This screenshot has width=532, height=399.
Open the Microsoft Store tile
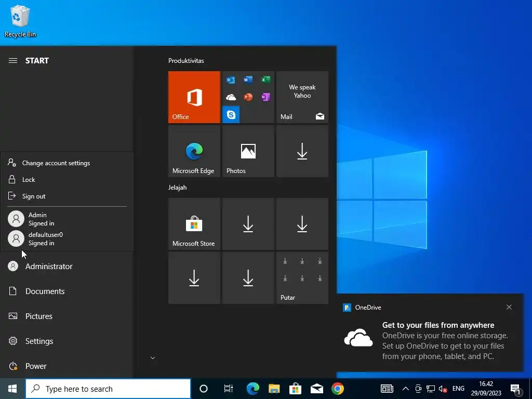(x=194, y=224)
